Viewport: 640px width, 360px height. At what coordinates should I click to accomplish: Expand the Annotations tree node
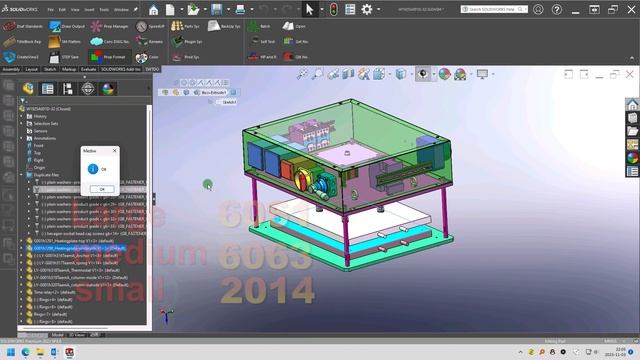[x=22, y=138]
